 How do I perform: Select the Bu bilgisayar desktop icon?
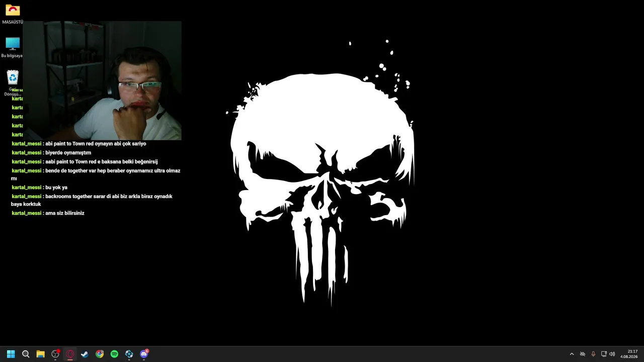point(12,47)
